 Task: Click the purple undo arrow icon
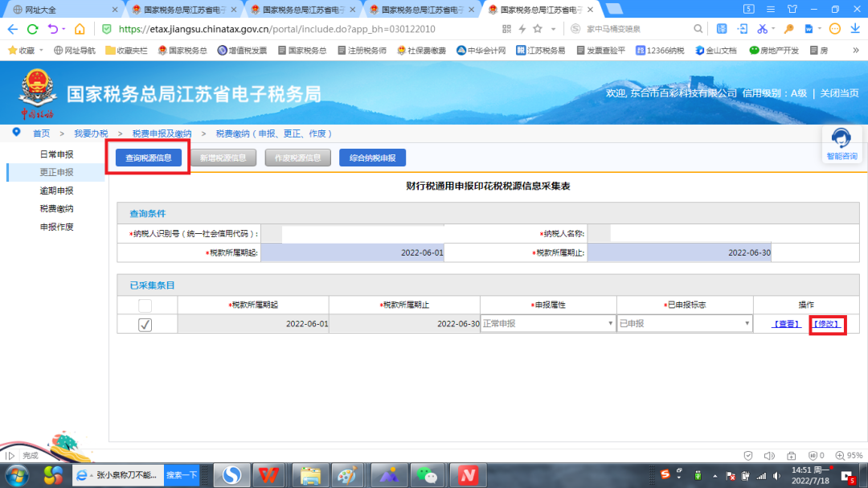pos(52,29)
